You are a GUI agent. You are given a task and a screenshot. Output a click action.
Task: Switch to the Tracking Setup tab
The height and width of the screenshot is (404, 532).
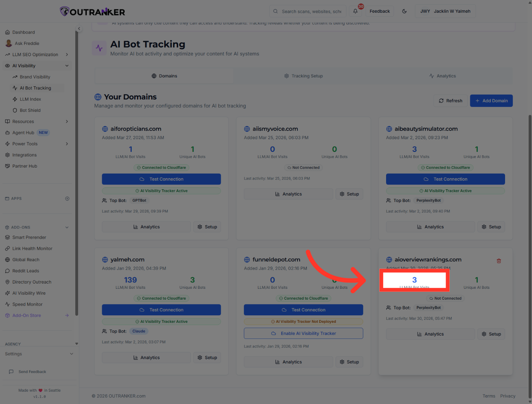[x=303, y=76]
